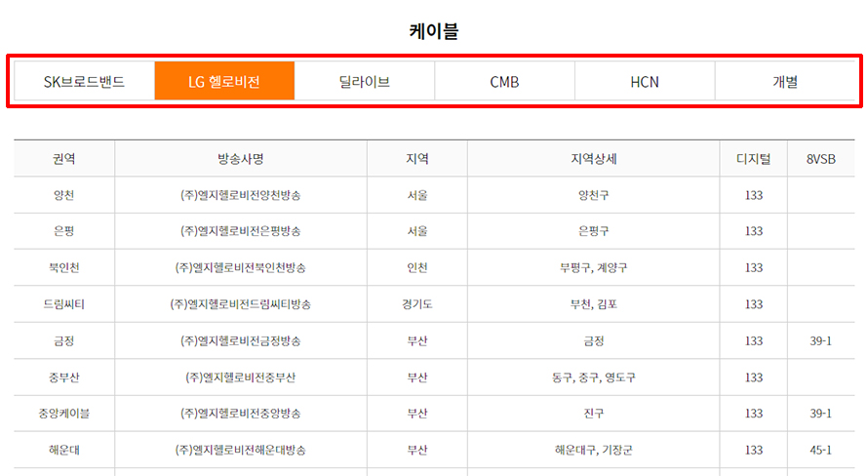Click 부산 in the 해운대 row

click(416, 450)
